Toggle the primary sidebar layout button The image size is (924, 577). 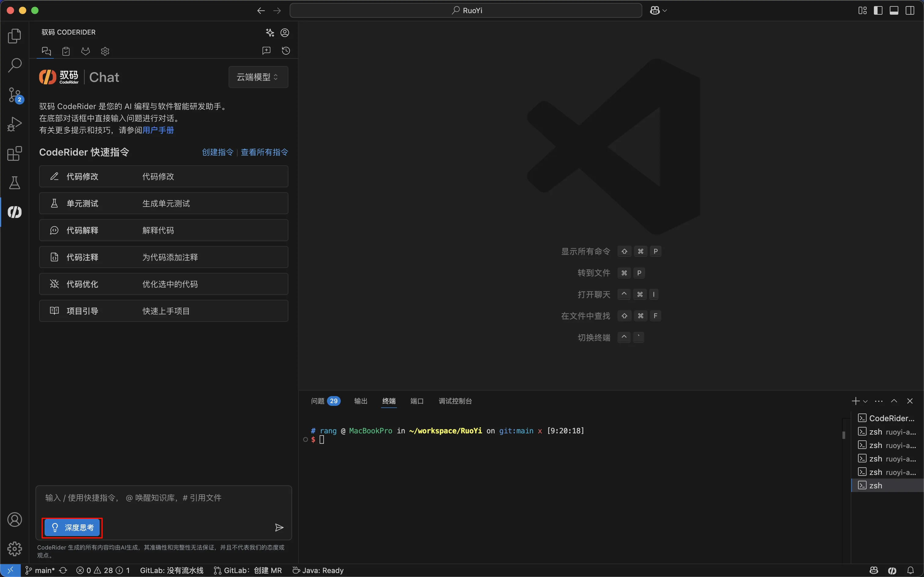[x=878, y=10]
